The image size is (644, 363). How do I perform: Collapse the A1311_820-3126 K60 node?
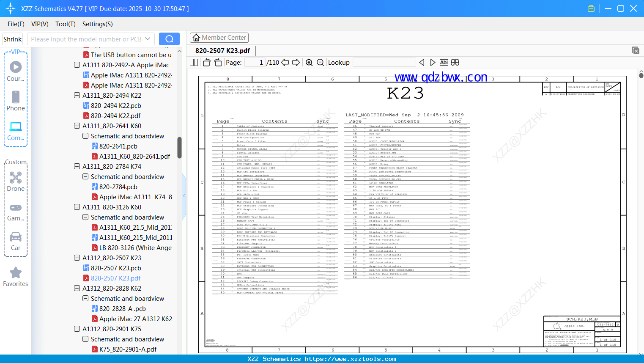77,207
